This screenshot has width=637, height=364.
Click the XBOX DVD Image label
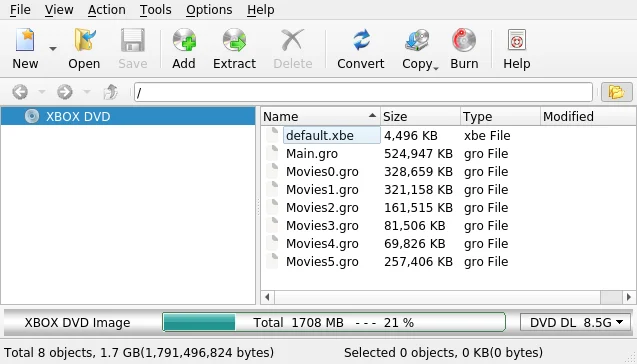pyautogui.click(x=77, y=323)
